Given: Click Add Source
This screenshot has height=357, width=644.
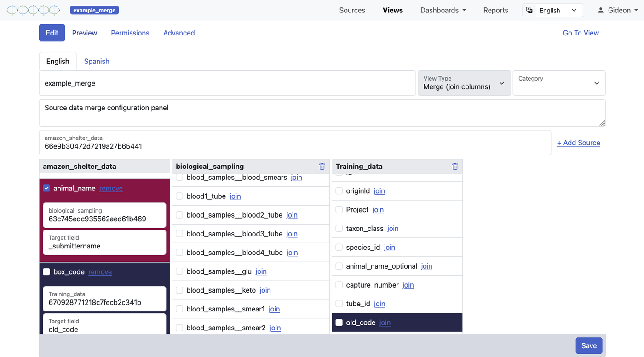Looking at the screenshot, I should (x=578, y=143).
